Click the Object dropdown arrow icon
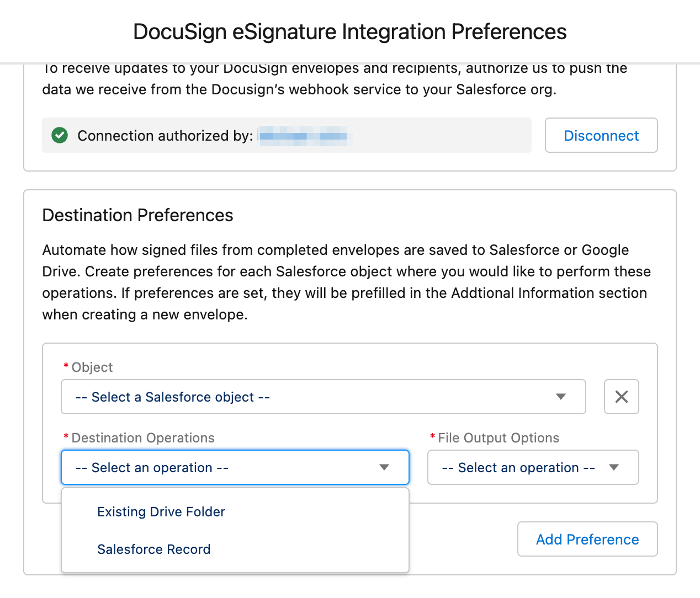The width and height of the screenshot is (700, 598). 561,397
